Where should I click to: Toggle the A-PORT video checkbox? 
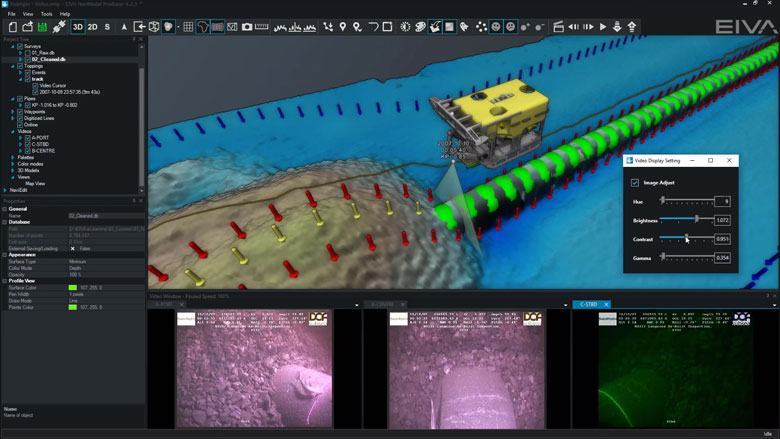(27, 137)
